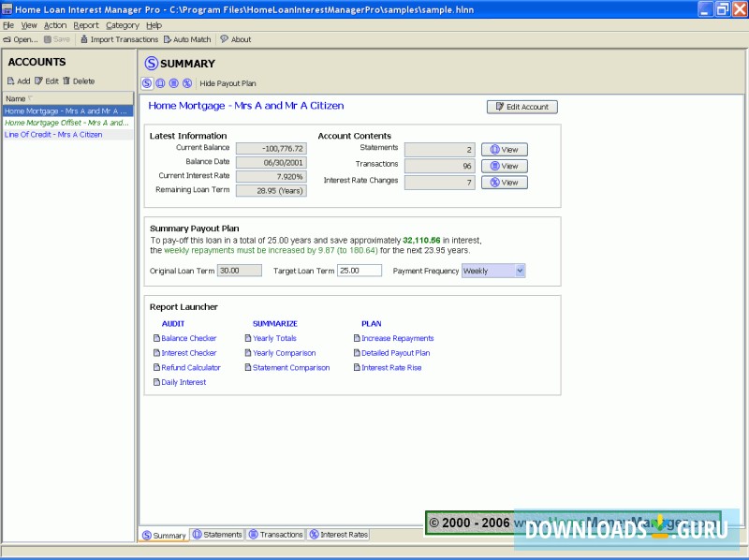The height and width of the screenshot is (560, 749).
Task: Select the Line Of Credit account
Action: click(53, 135)
